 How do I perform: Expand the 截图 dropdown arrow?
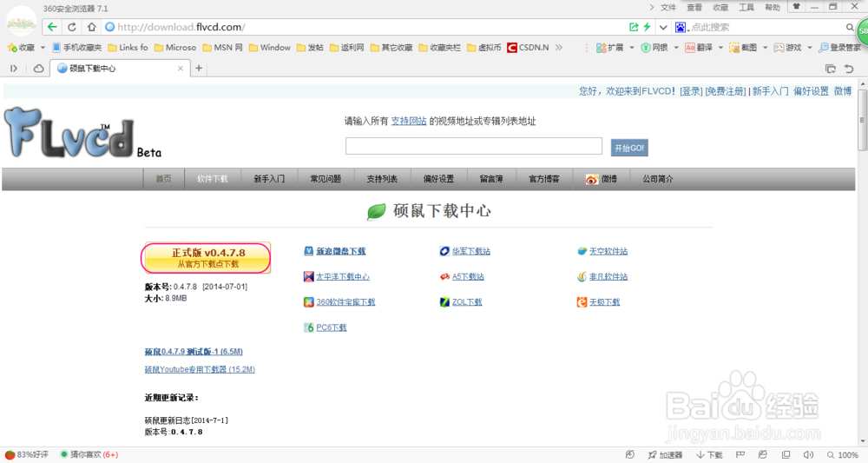(x=765, y=48)
